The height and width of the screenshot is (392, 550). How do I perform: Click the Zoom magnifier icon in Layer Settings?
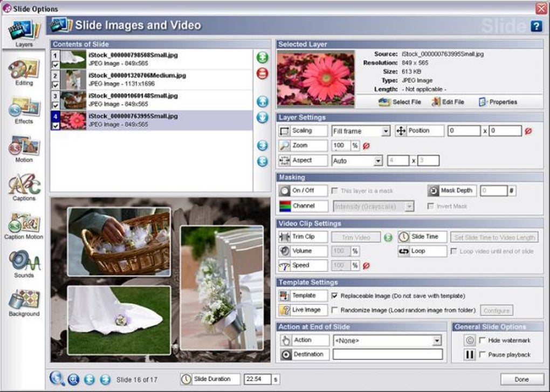tap(284, 146)
